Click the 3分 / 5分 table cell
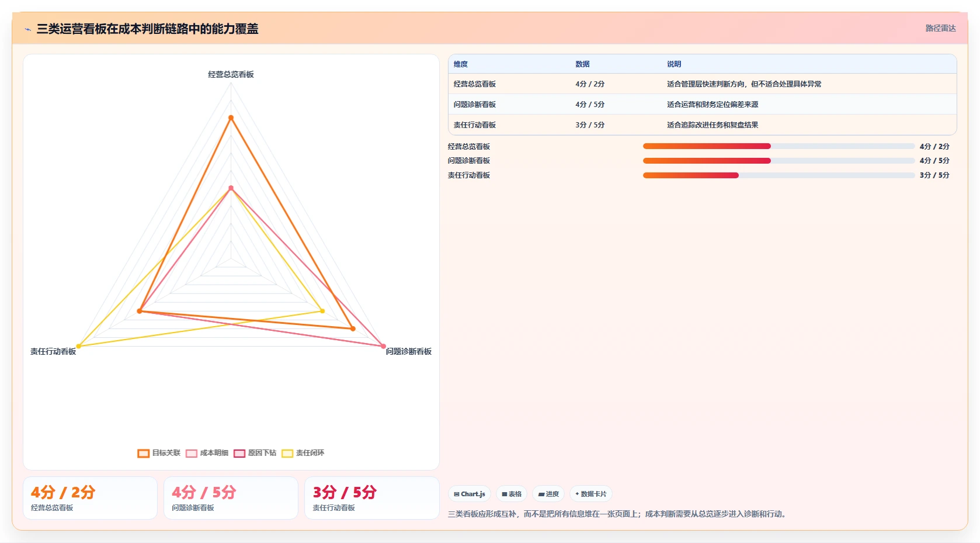 590,125
